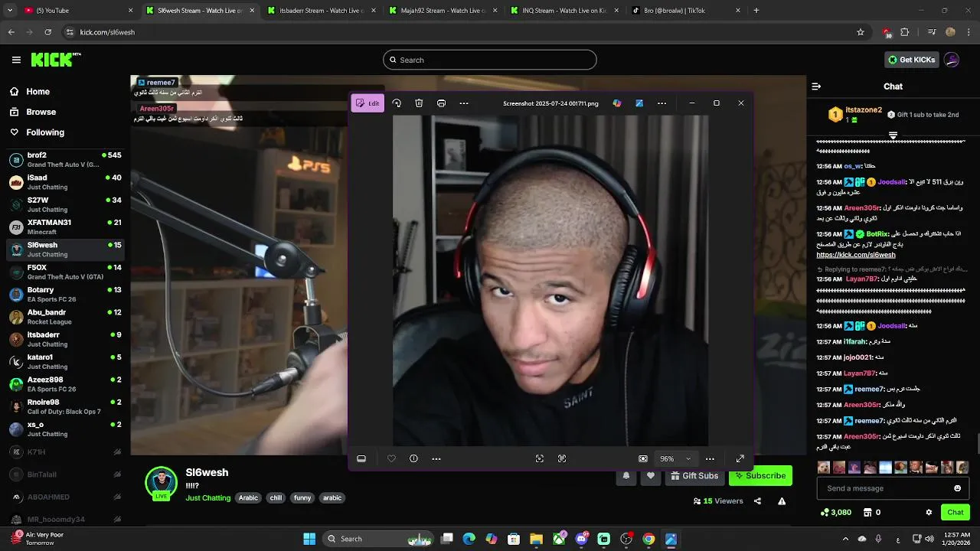Select Just Chatting category link
Screen dimensions: 980x551
pos(207,498)
